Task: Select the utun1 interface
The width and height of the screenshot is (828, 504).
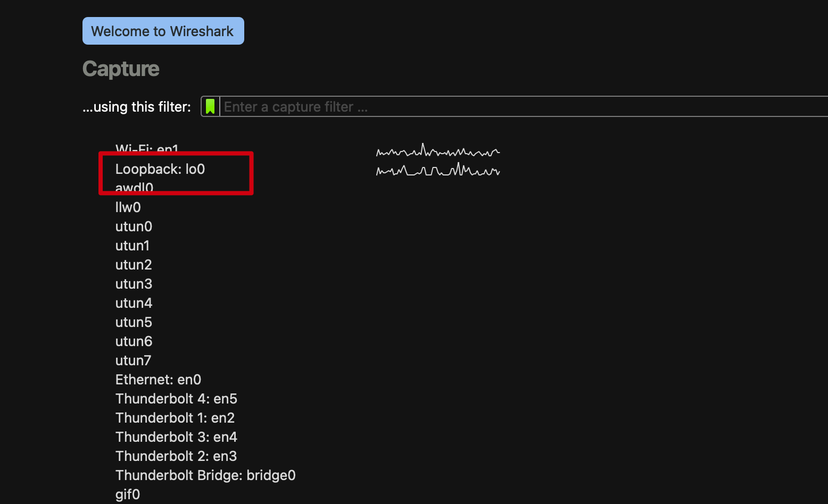Action: click(133, 246)
